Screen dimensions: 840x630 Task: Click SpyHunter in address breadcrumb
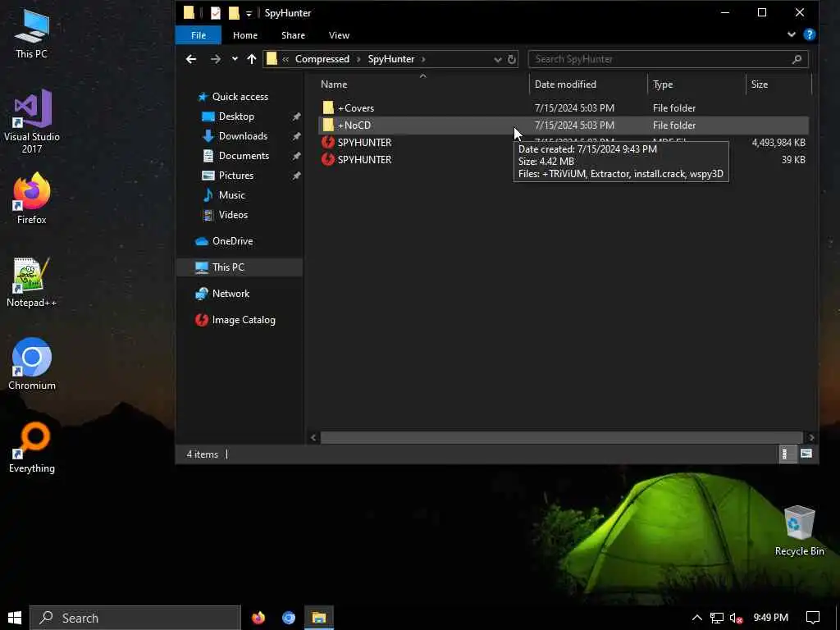pyautogui.click(x=391, y=59)
